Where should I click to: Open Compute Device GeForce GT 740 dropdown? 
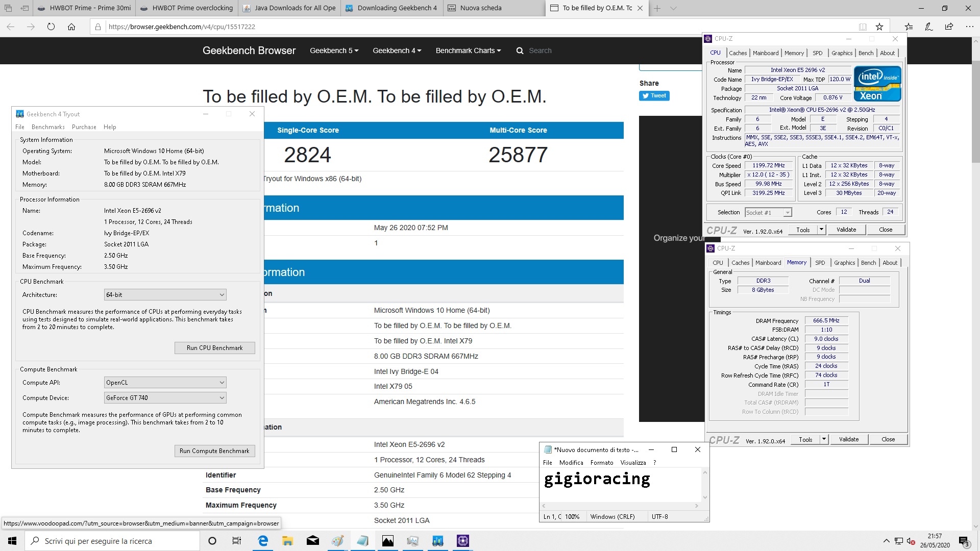pos(165,397)
